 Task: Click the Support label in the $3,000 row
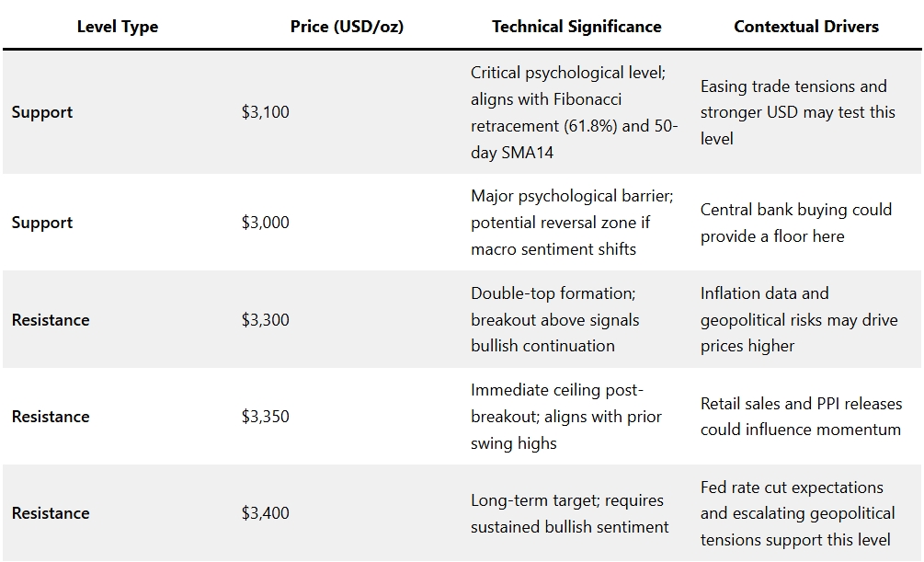42,223
